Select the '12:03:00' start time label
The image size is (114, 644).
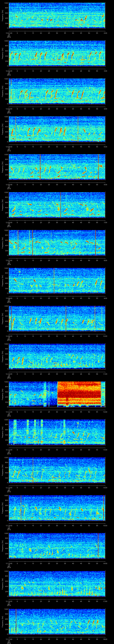pos(9,109)
